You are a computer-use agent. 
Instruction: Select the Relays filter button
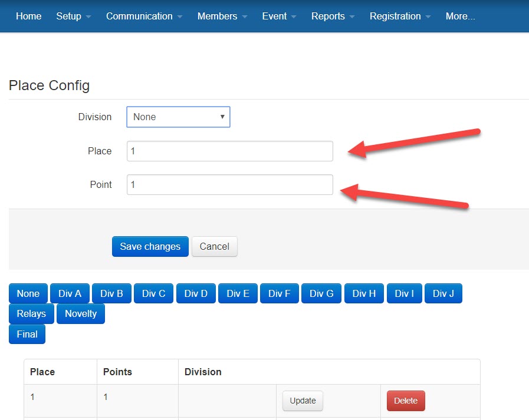pos(31,313)
